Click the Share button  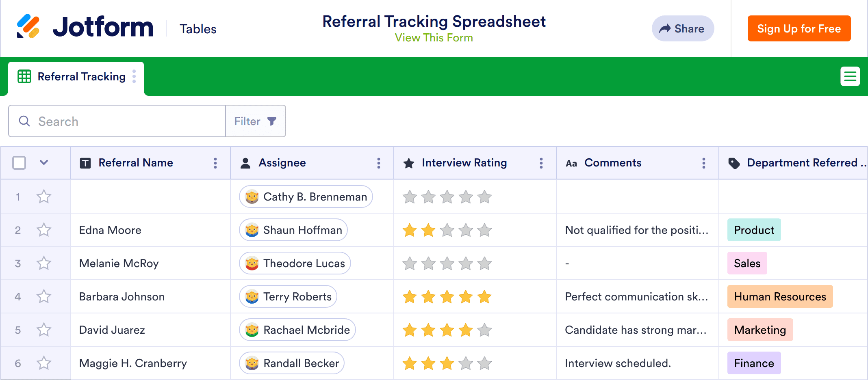pos(682,28)
